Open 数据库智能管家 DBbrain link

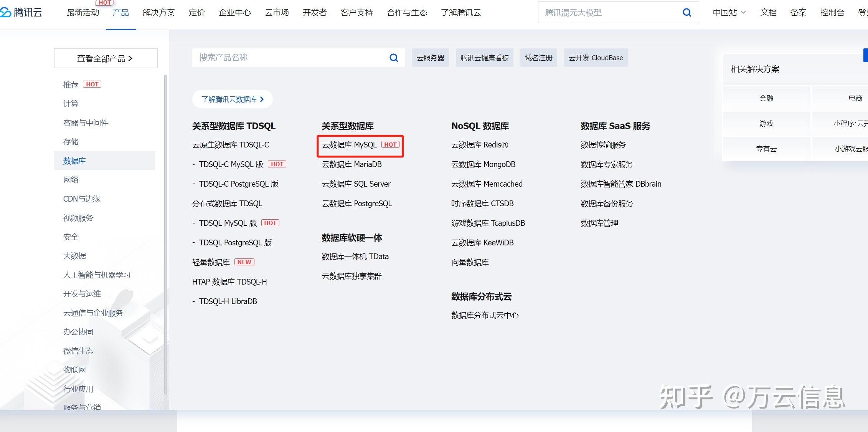(x=621, y=184)
